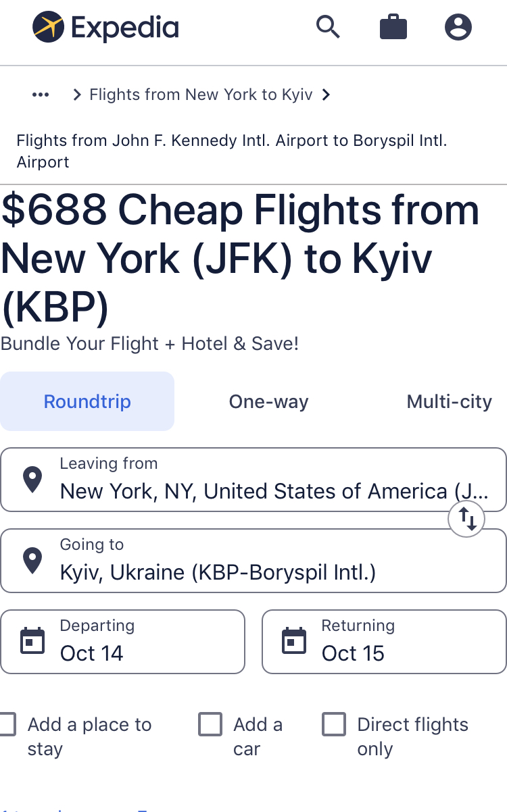This screenshot has height=812, width=507.
Task: Swap origin and destination airports
Action: click(467, 519)
